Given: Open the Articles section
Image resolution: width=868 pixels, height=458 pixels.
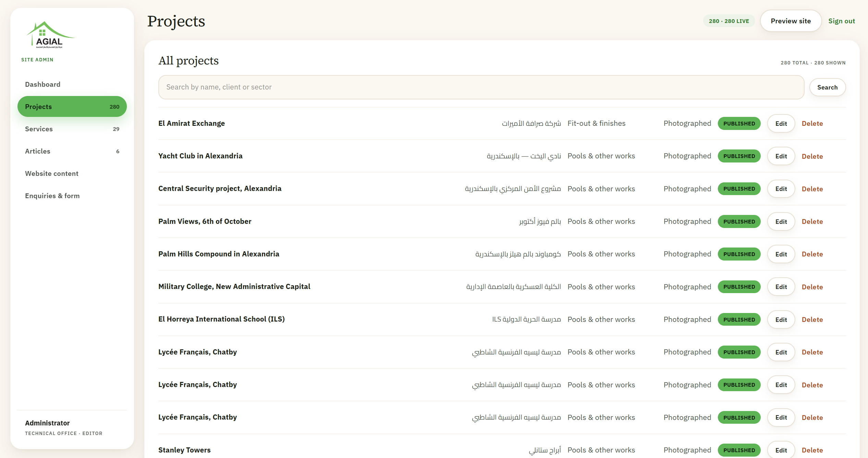Looking at the screenshot, I should pos(72,151).
